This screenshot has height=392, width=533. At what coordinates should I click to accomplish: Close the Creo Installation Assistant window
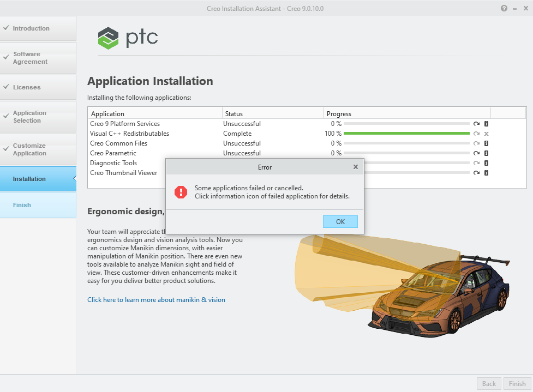click(x=525, y=9)
